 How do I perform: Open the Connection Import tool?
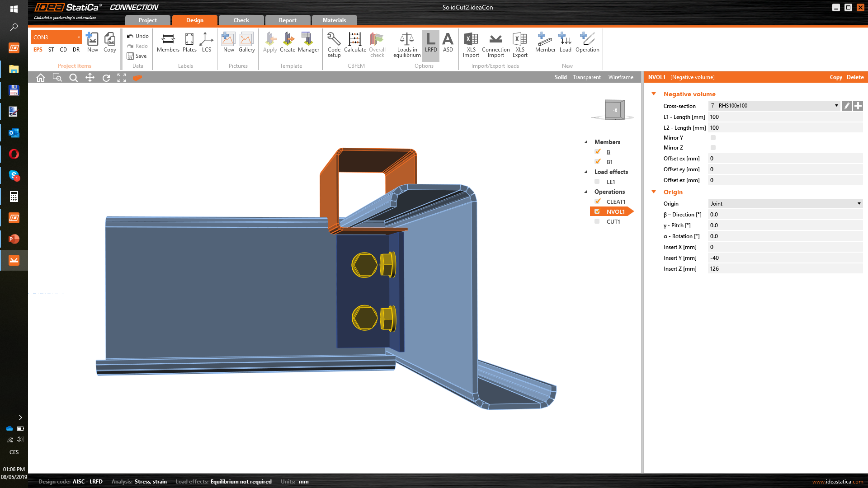click(x=495, y=45)
